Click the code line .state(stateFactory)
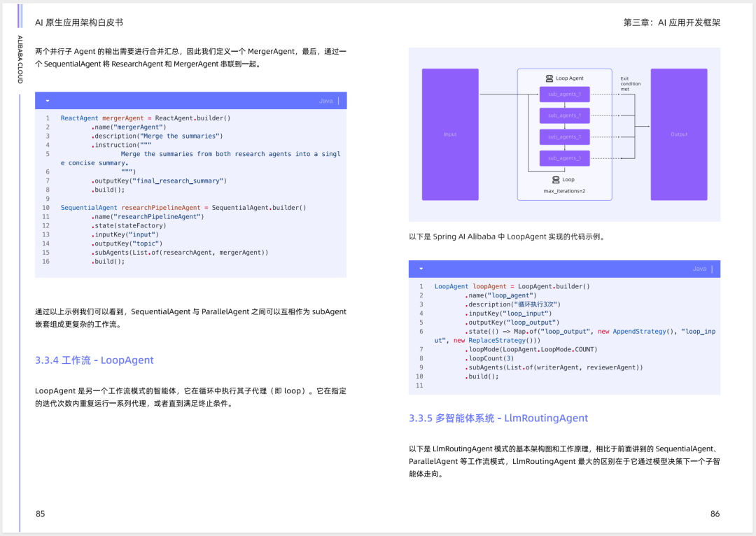 [129, 226]
